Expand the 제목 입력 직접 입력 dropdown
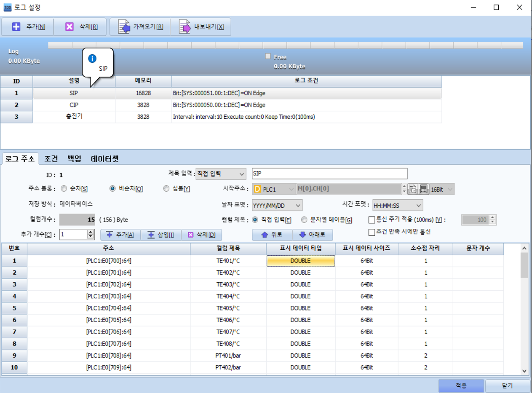The height and width of the screenshot is (393, 532). pos(221,174)
